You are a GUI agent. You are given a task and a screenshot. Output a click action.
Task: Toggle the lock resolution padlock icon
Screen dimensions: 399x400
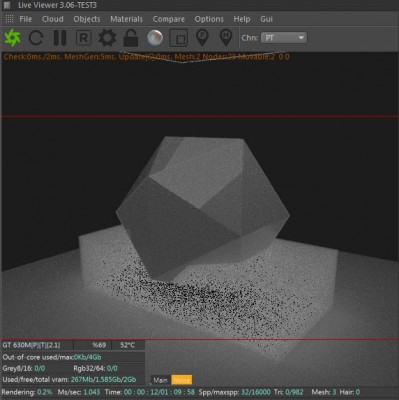pyautogui.click(x=131, y=38)
